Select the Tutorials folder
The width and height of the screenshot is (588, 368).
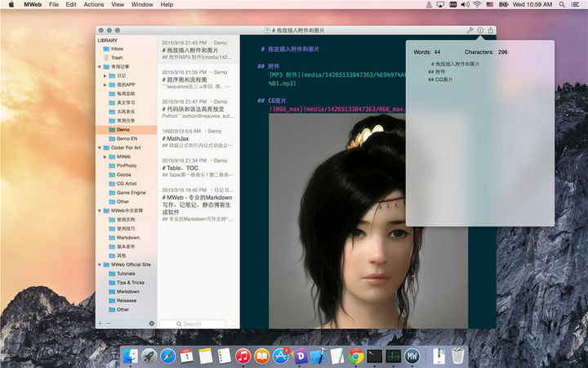click(126, 274)
